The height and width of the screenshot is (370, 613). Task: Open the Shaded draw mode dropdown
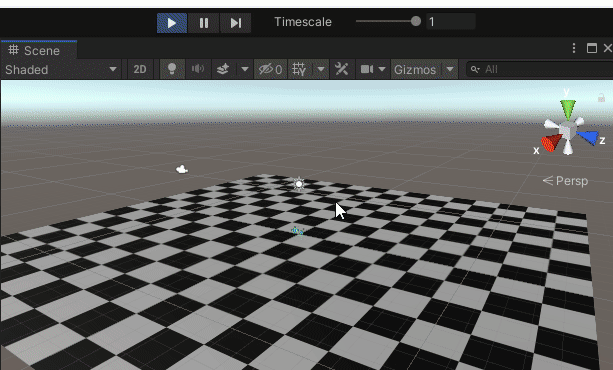[61, 70]
